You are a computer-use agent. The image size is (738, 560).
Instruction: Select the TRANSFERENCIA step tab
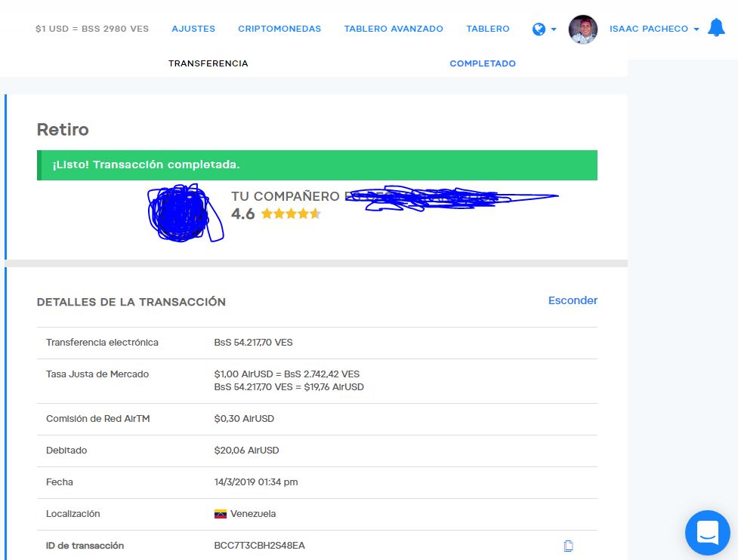click(208, 63)
